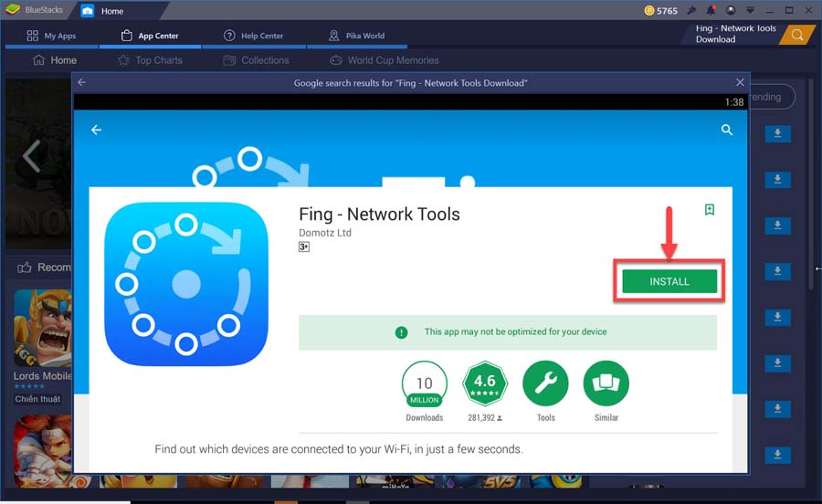The width and height of the screenshot is (822, 504).
Task: Open the notifications bell
Action: pos(711,10)
